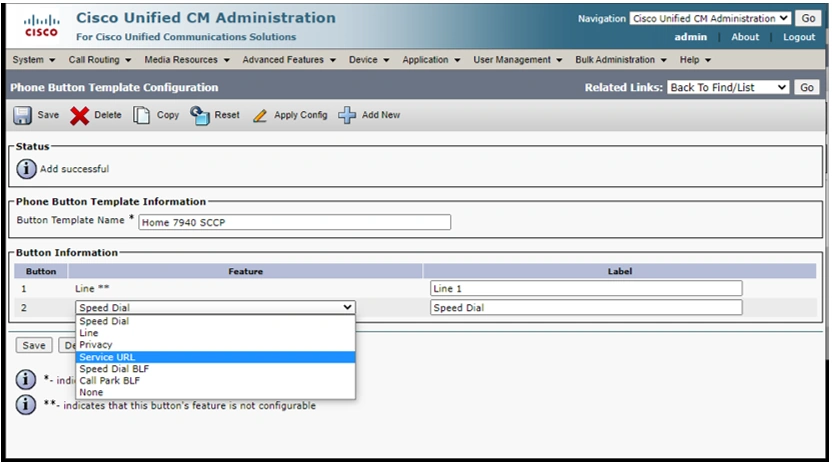Click the Phone Button Template Configuration title
832x465 pixels.
114,88
